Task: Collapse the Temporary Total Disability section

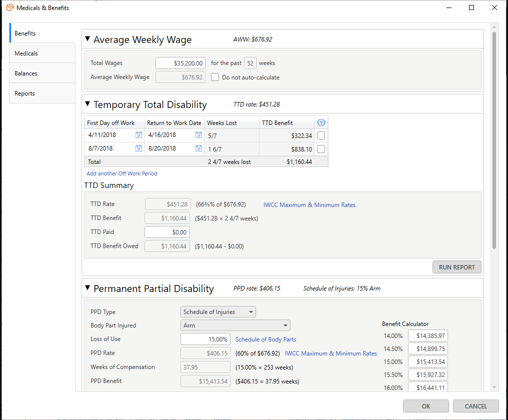Action: (87, 104)
